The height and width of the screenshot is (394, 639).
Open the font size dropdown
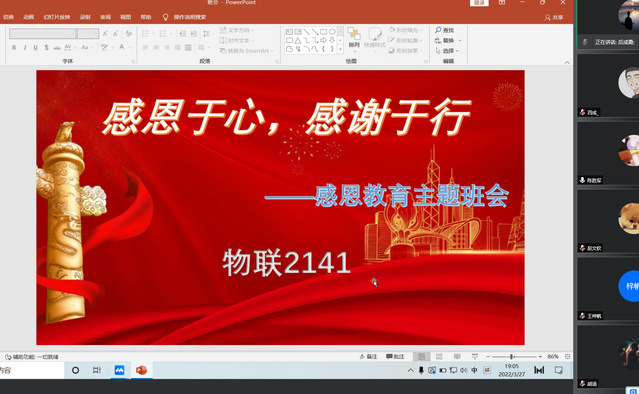pyautogui.click(x=88, y=33)
